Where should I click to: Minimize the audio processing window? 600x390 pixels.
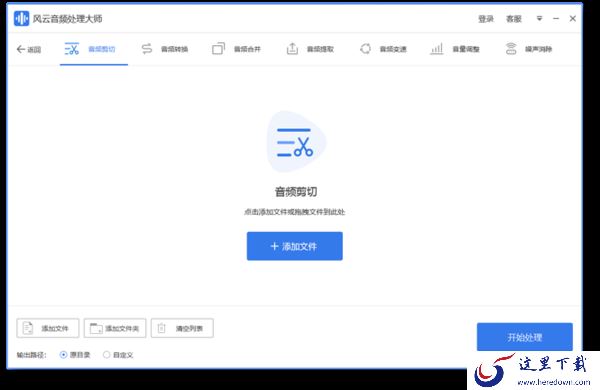coord(556,18)
